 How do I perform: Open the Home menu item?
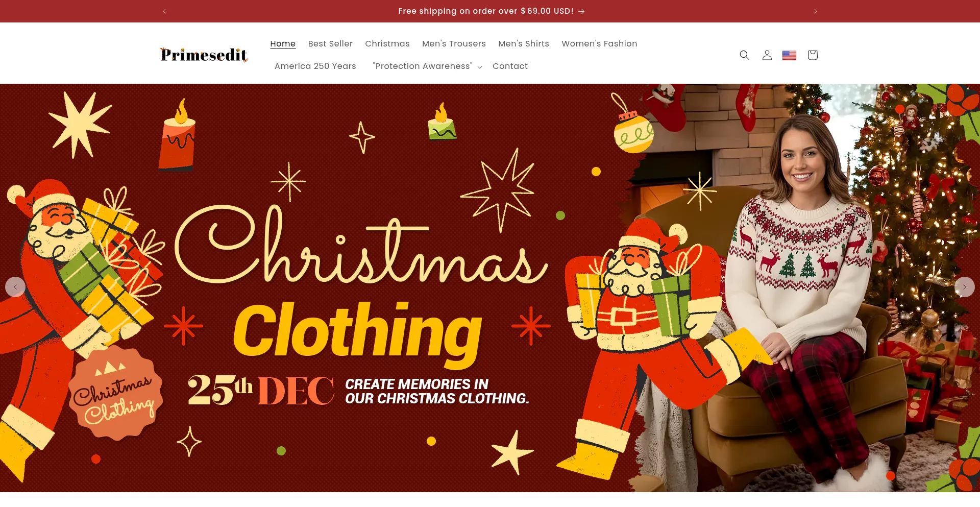283,44
